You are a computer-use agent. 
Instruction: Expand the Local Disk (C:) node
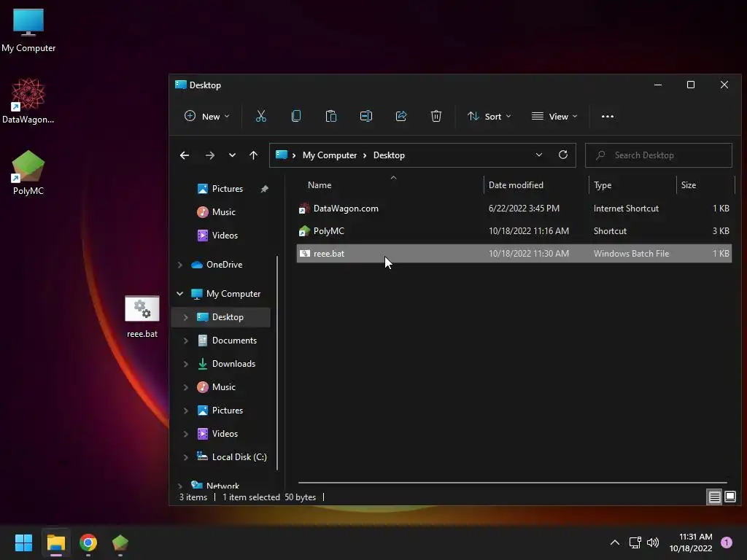point(186,457)
